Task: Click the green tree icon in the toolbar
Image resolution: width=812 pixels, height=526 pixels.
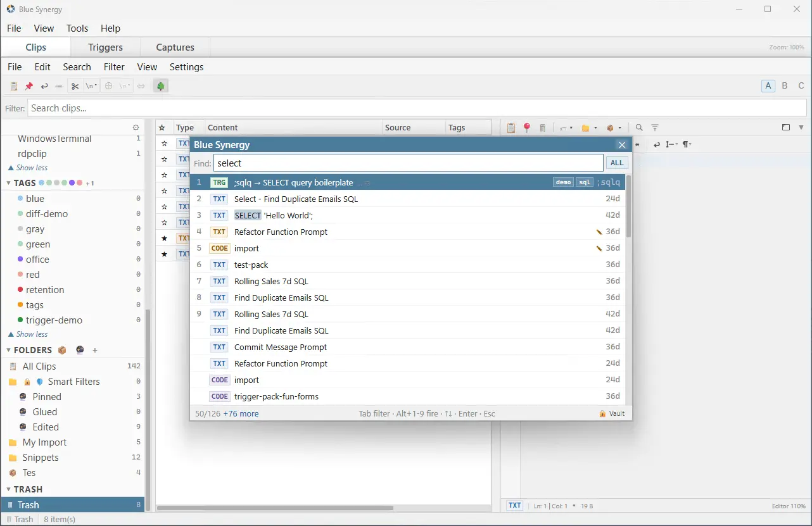Action: [161, 86]
